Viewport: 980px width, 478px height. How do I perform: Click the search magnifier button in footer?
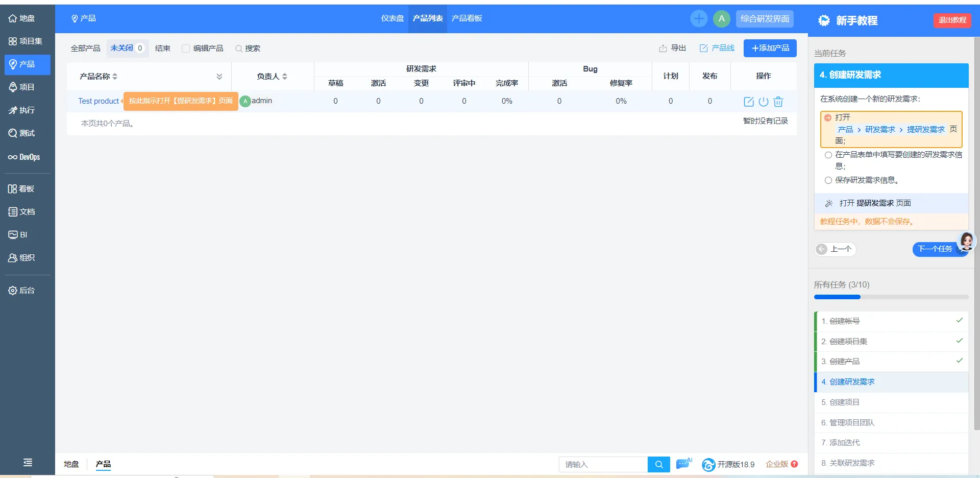coord(659,465)
